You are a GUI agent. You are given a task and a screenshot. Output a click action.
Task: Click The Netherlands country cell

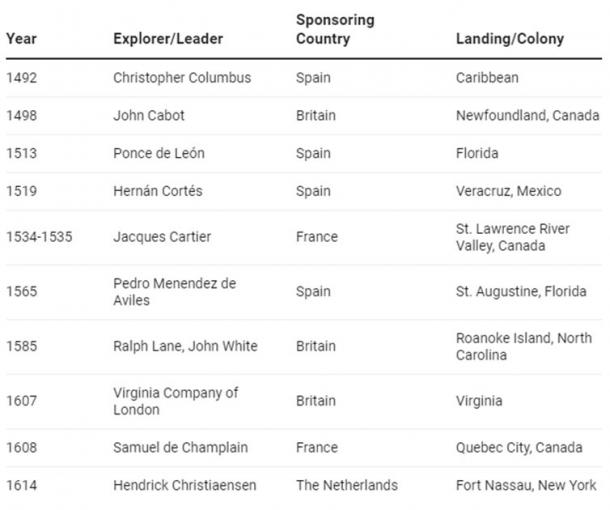tap(346, 485)
